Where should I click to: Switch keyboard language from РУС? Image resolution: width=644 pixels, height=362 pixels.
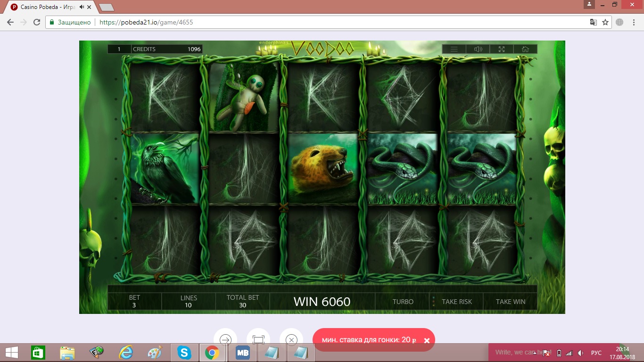[x=596, y=353]
